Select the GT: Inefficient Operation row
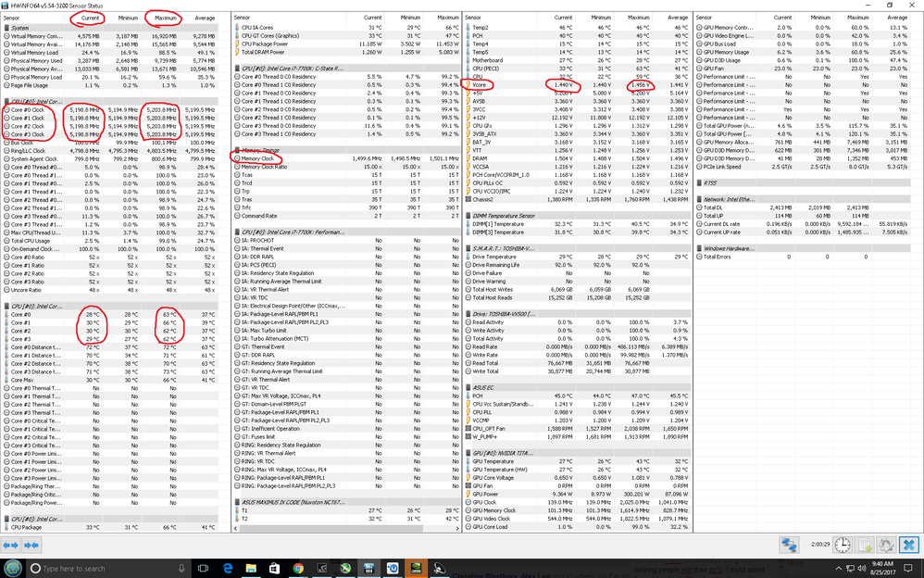 [346, 429]
